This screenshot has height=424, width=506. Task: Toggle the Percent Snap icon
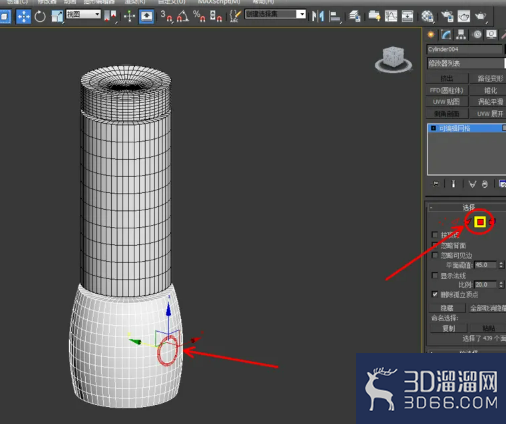[x=199, y=16]
